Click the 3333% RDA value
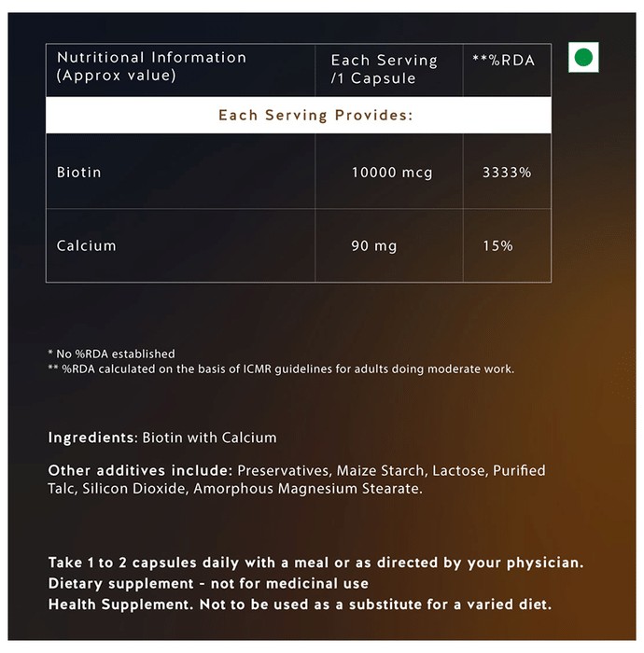Screen dimensions: 644x653 point(507,173)
